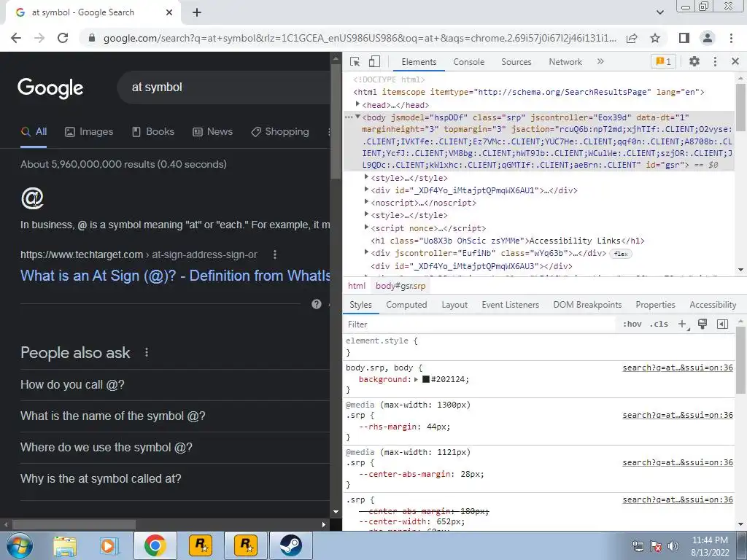Collapse the body element node
The width and height of the screenshot is (747, 560).
click(x=357, y=117)
